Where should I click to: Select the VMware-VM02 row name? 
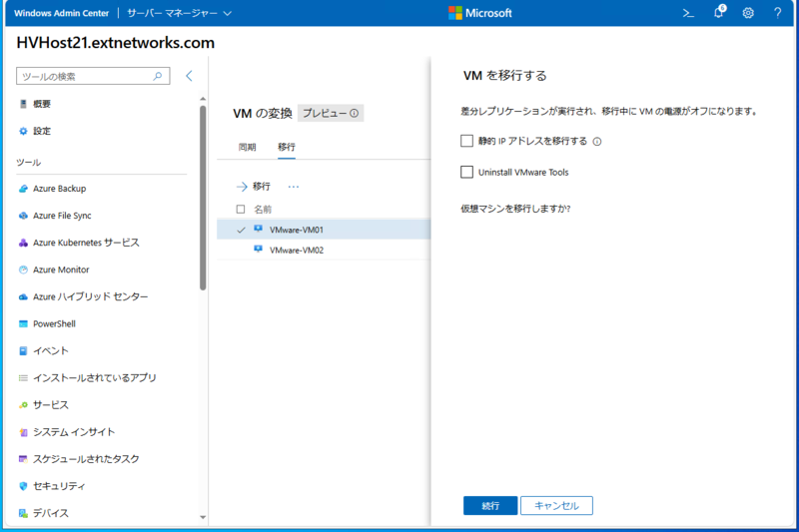coord(297,250)
